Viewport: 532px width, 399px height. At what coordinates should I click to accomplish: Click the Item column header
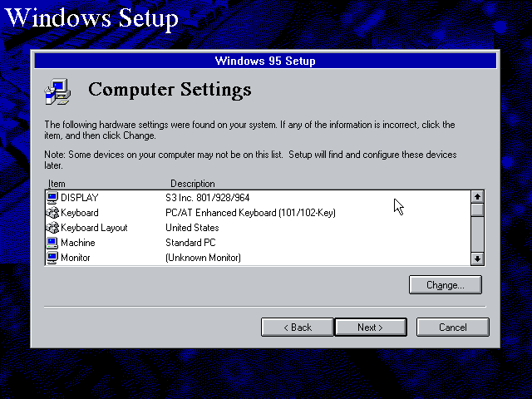click(57, 184)
